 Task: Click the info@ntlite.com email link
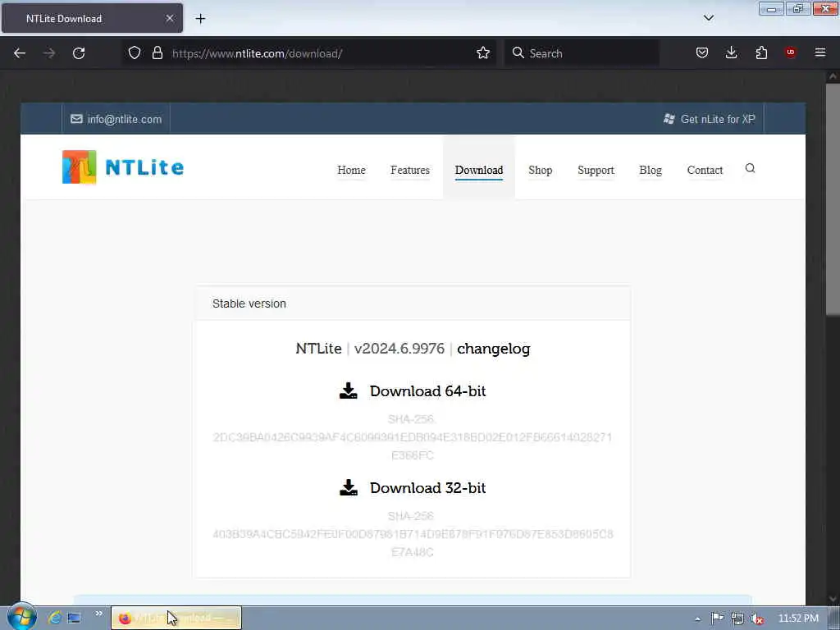(x=125, y=119)
